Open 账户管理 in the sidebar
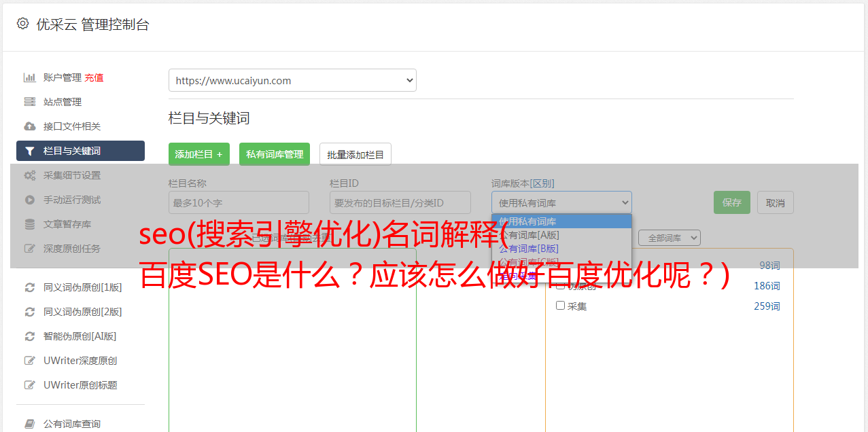The width and height of the screenshot is (868, 432). (x=63, y=77)
